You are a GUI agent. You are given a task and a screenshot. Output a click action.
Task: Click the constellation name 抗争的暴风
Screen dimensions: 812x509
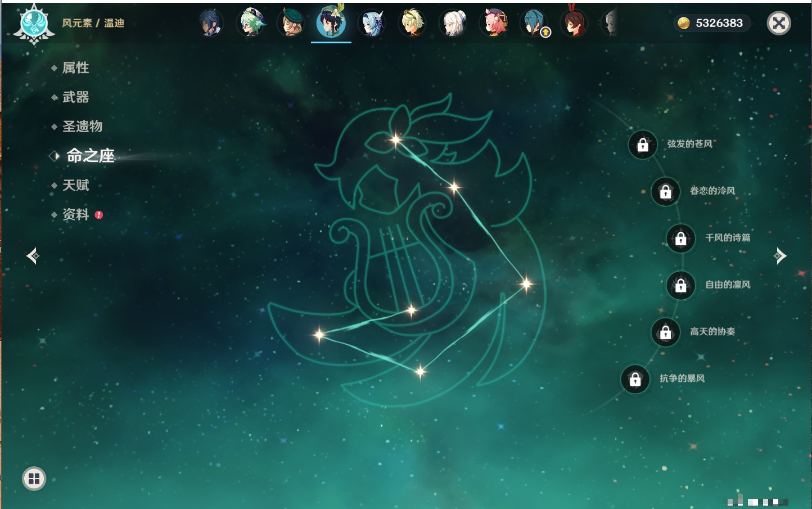pyautogui.click(x=682, y=379)
